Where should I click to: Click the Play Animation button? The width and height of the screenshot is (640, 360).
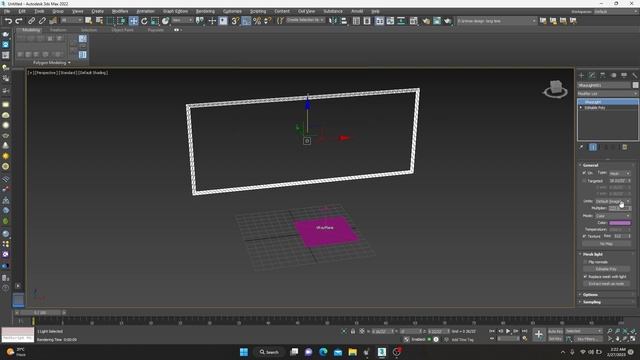tap(508, 331)
